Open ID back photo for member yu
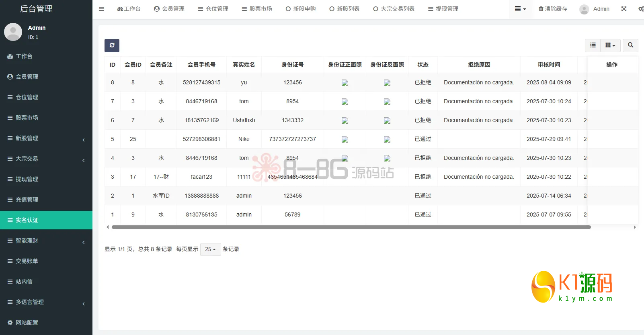The image size is (644, 335). pyautogui.click(x=387, y=83)
